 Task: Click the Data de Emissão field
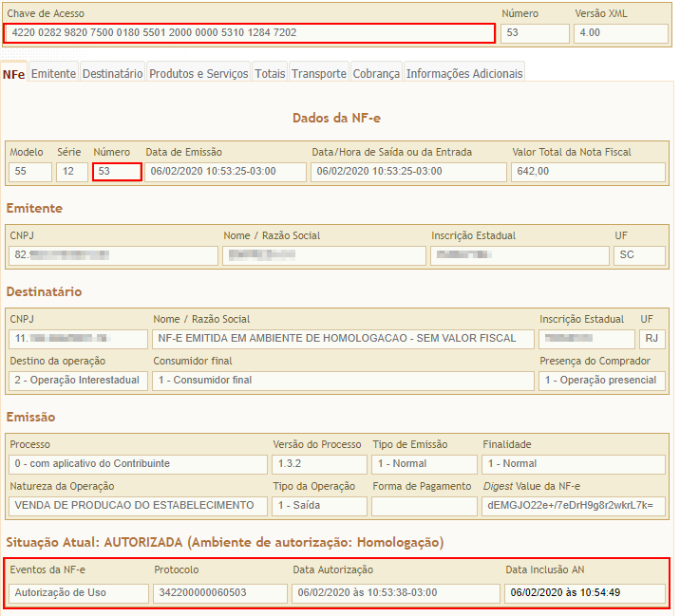pos(225,172)
